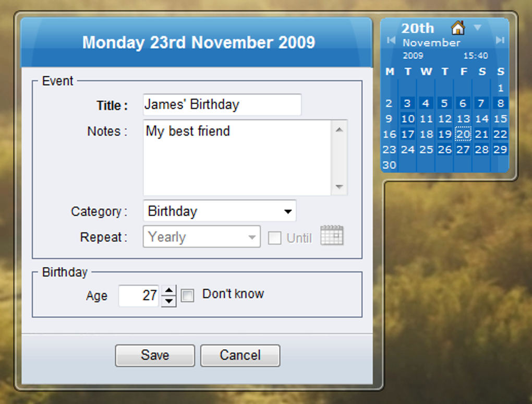Expand the dropdown arrow next to the home icon
This screenshot has height=404, width=532.
click(477, 28)
